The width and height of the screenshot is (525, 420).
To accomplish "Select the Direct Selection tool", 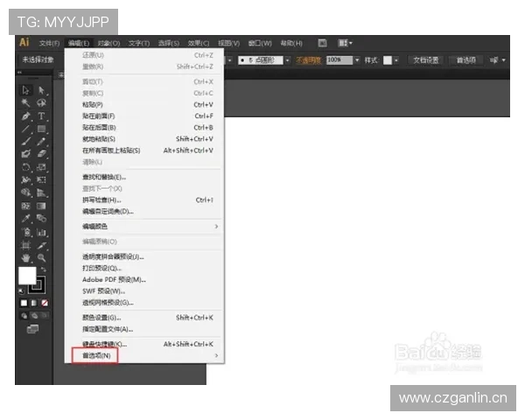I will pos(41,90).
